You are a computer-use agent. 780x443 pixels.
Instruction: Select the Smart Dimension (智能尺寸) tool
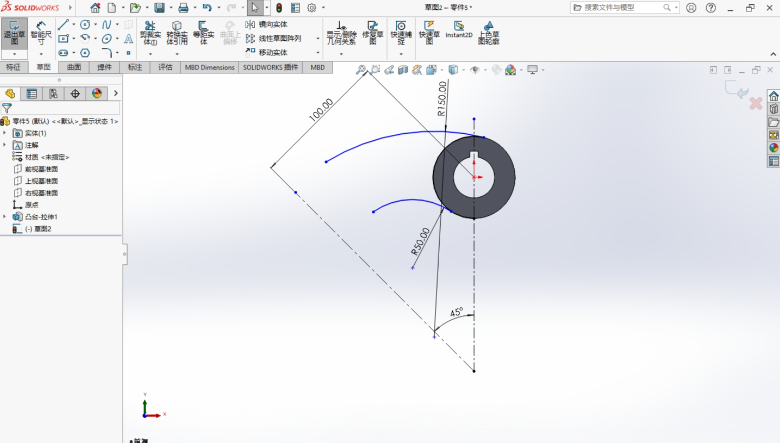41,34
